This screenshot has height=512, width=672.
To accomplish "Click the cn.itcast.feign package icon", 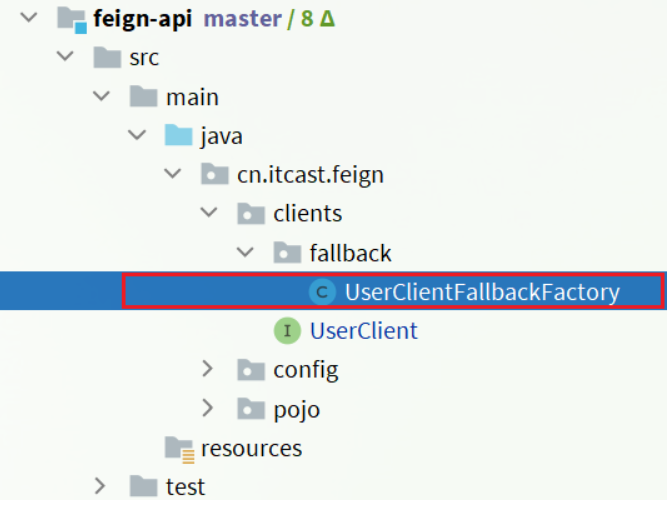I will point(214,175).
